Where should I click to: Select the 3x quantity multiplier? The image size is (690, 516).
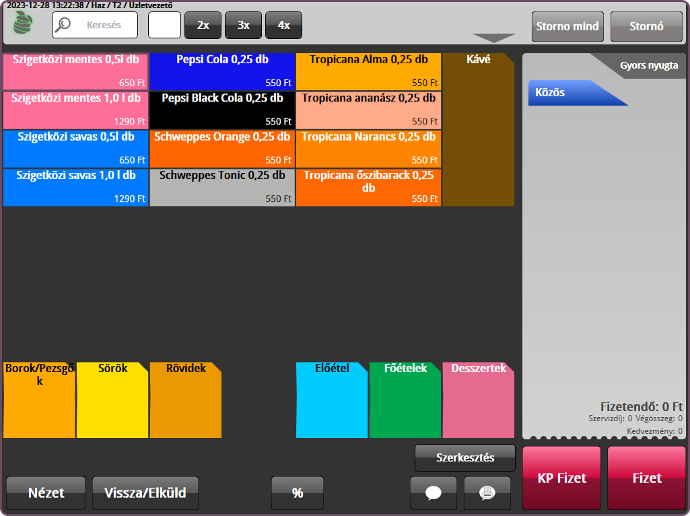click(243, 25)
